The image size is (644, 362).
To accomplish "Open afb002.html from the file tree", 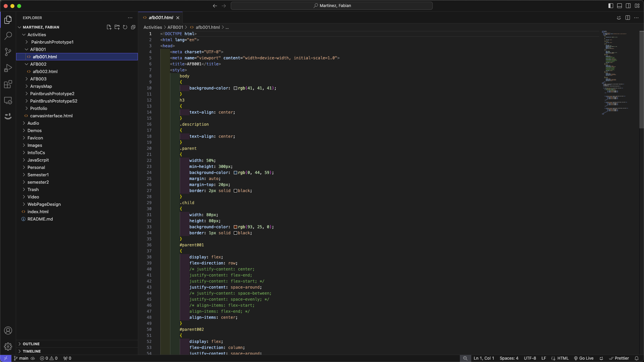I will [x=45, y=71].
